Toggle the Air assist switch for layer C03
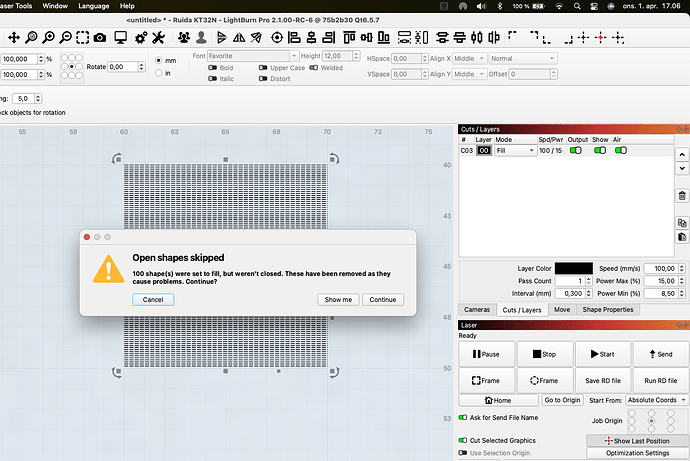690x461 pixels. point(620,150)
